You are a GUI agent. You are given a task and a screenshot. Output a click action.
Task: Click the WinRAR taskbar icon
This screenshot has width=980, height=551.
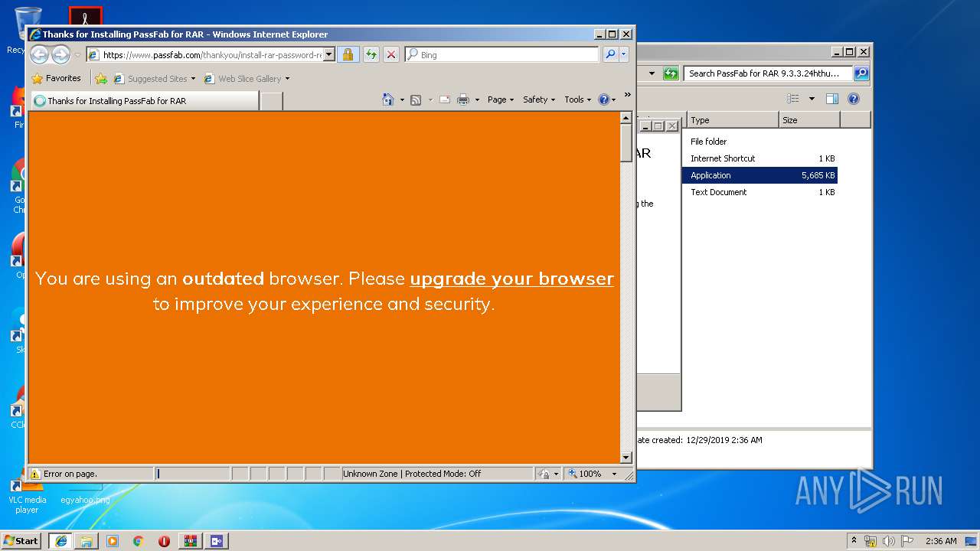pos(190,541)
